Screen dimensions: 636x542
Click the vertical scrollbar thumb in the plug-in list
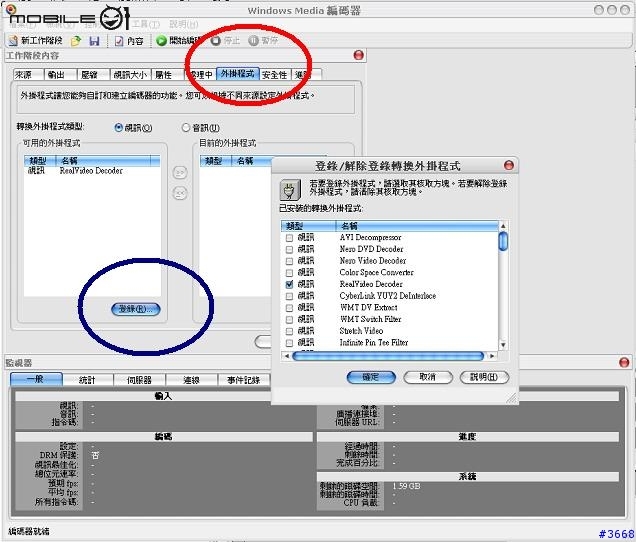pyautogui.click(x=503, y=241)
